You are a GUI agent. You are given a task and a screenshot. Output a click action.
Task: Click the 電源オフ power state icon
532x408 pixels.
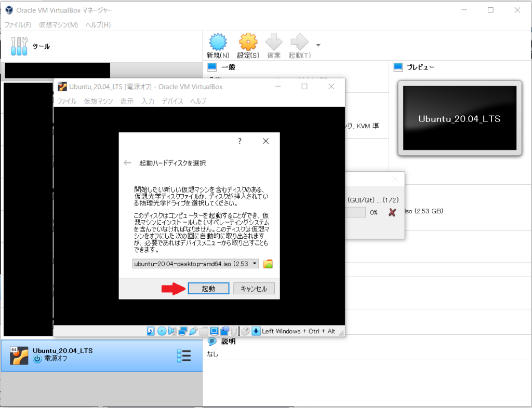tap(37, 359)
